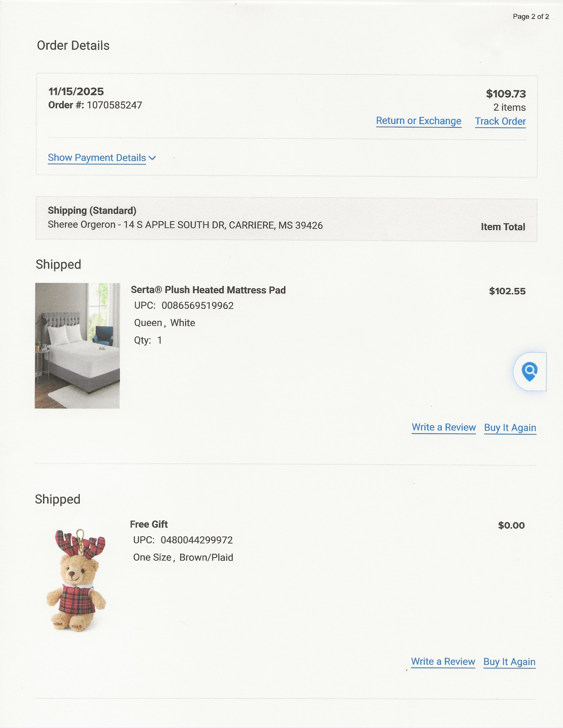Select the Free Gift product title
Screen dimensions: 563x728
click(149, 524)
